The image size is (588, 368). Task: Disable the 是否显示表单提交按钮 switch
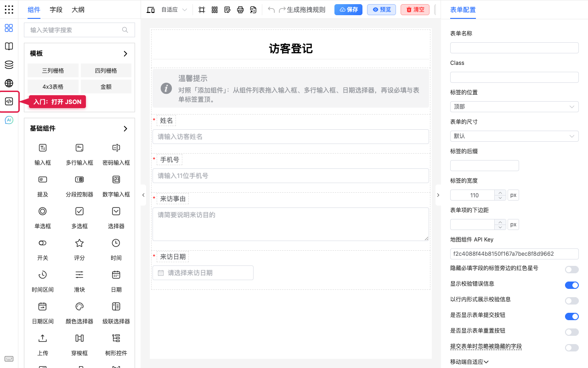tap(572, 316)
